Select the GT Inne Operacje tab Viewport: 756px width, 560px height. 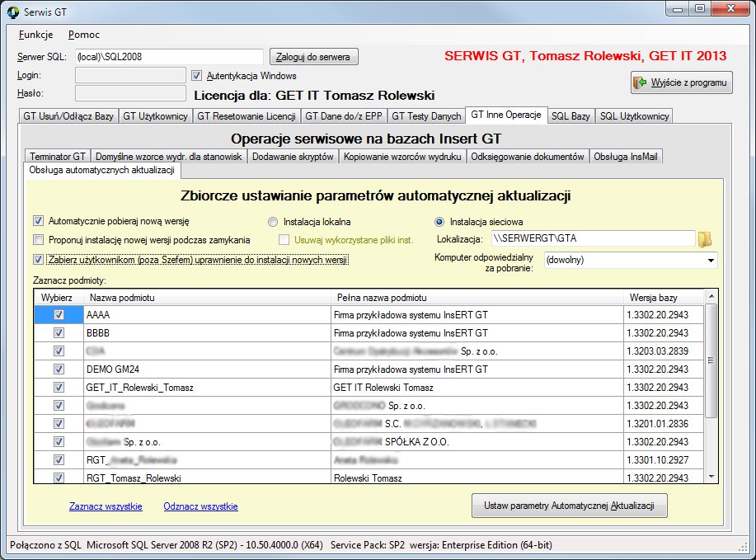coord(506,115)
